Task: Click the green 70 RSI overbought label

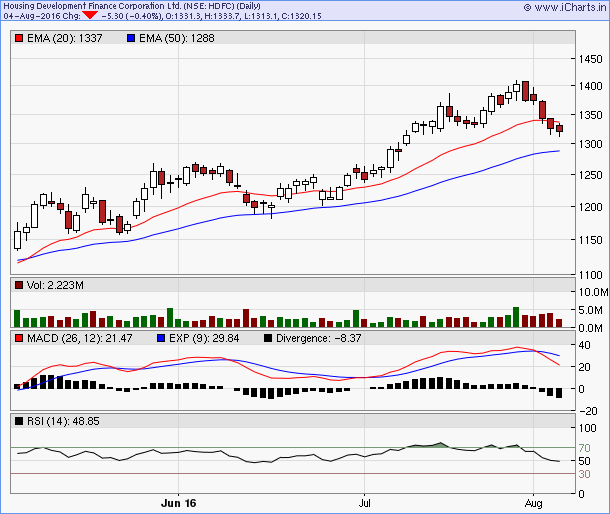Action: [x=584, y=448]
